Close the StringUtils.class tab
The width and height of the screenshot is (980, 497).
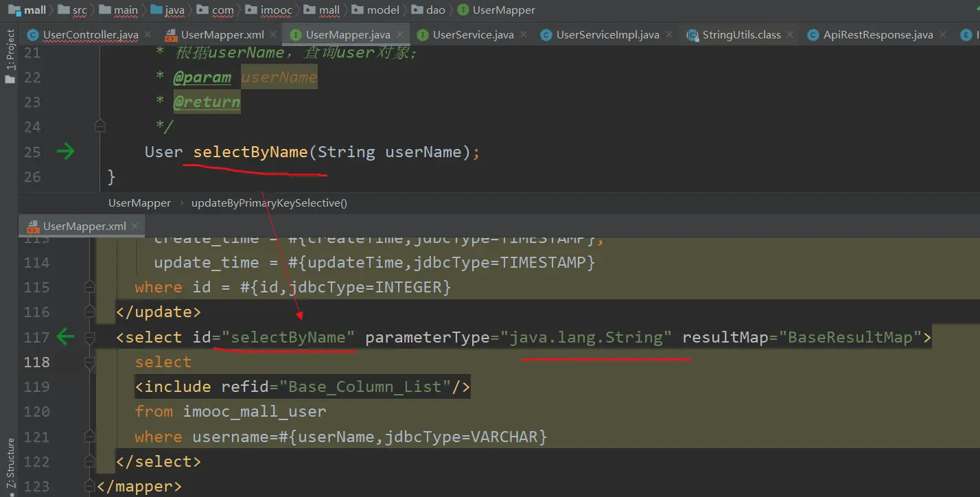coord(790,34)
